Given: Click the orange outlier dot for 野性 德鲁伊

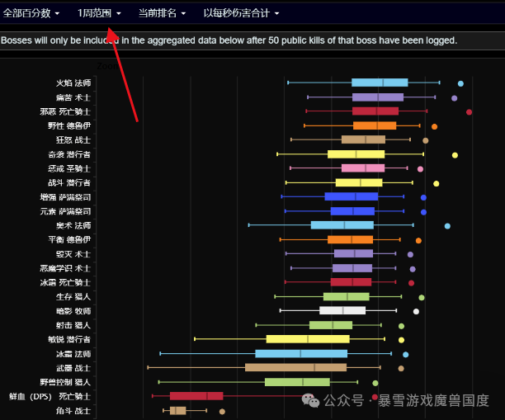Looking at the screenshot, I should (x=434, y=126).
